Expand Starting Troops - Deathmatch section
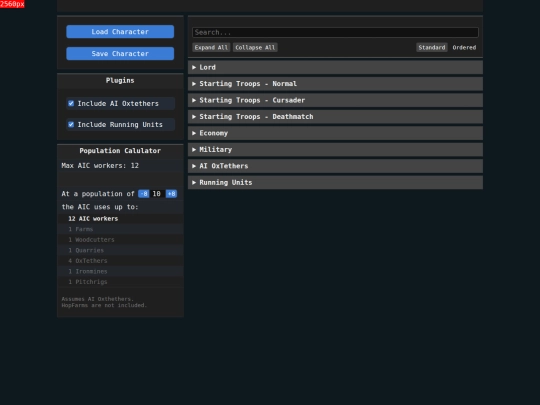 coord(335,117)
